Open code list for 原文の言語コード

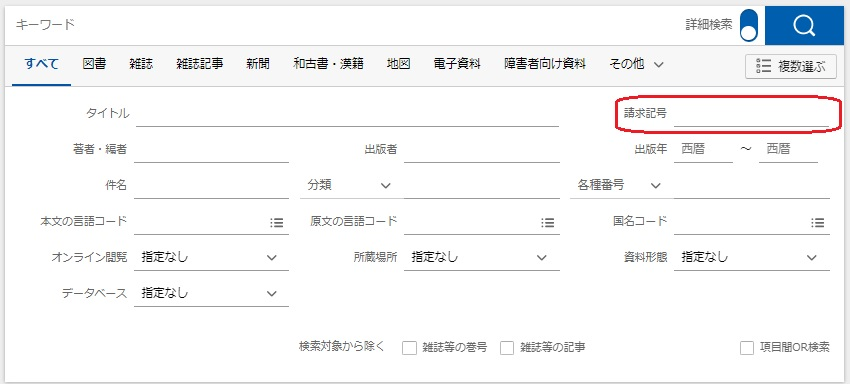(x=548, y=222)
